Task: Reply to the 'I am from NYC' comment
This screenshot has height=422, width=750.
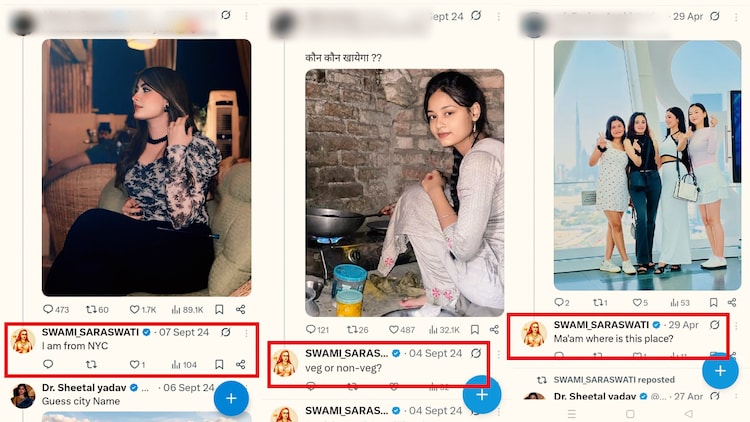Action: tap(48, 365)
